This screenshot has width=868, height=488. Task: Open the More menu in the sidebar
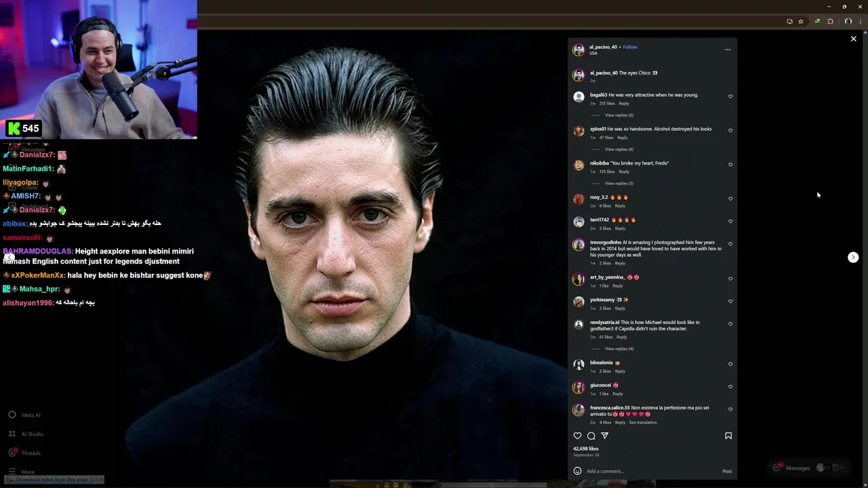pos(21,472)
